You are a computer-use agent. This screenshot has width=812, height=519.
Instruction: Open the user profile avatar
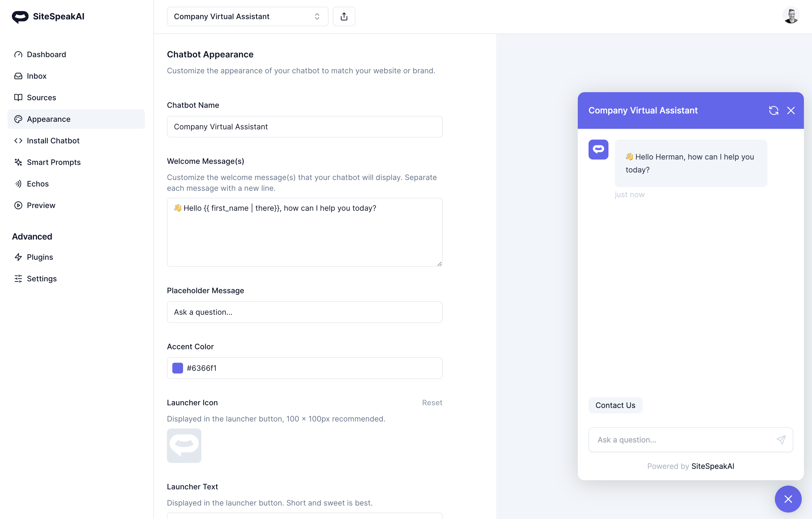pyautogui.click(x=790, y=16)
